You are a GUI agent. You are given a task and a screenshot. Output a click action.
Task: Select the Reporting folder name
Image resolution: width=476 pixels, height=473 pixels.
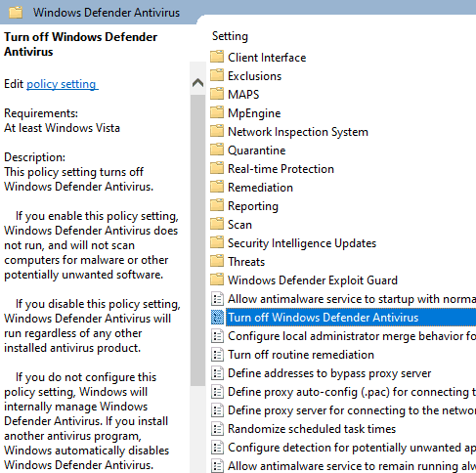(253, 206)
